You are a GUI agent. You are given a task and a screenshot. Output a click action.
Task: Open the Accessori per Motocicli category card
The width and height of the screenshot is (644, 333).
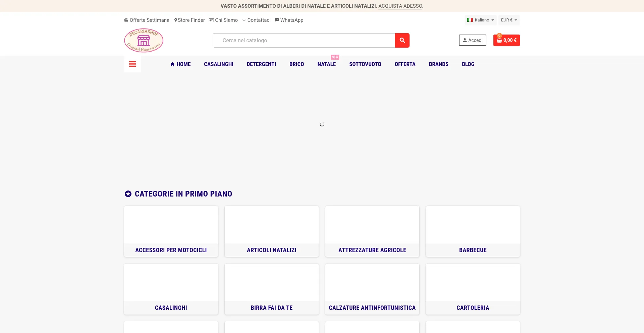click(171, 231)
